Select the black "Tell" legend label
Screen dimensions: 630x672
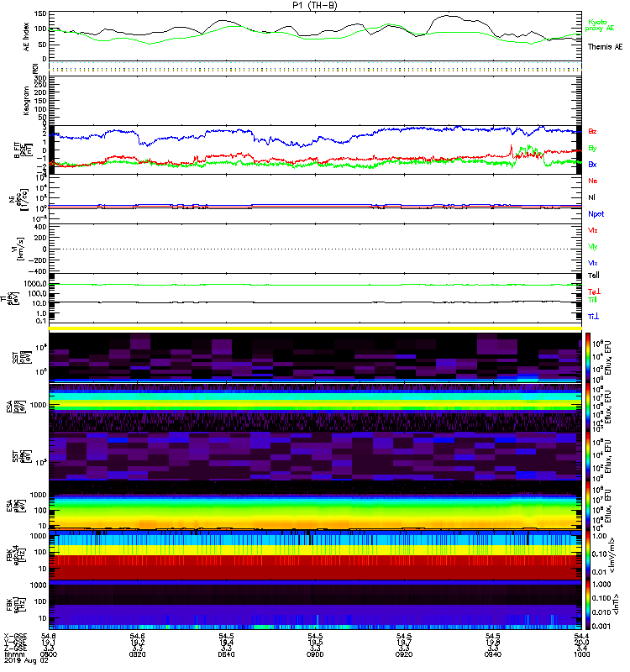[594, 276]
